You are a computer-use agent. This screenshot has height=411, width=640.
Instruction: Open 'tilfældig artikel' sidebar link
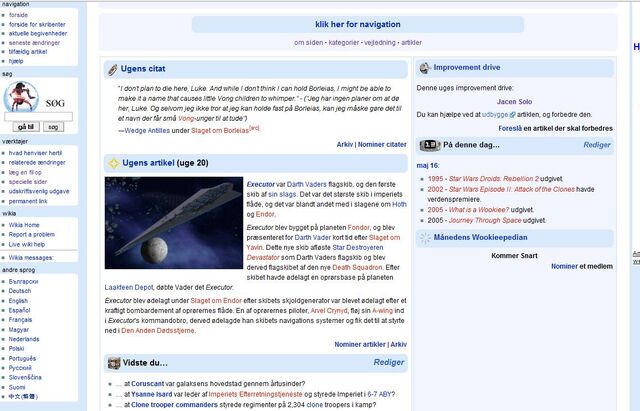coord(28,52)
